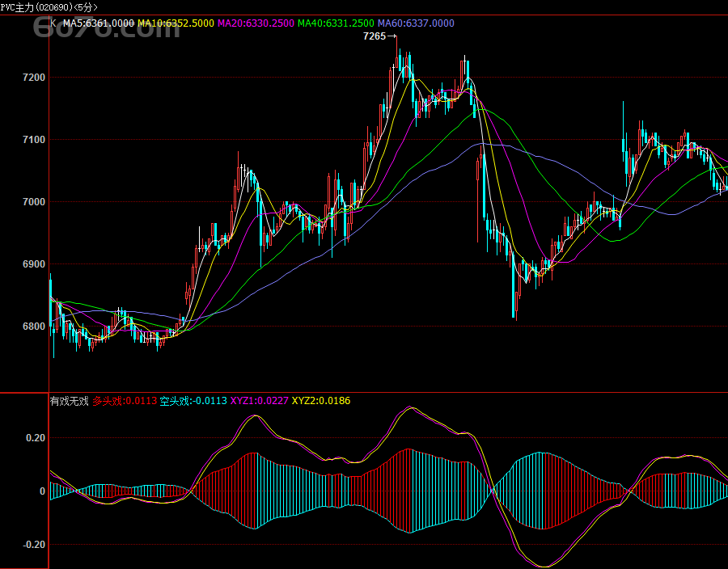The height and width of the screenshot is (569, 728).
Task: Click the 7200 price axis label
Action: point(34,78)
